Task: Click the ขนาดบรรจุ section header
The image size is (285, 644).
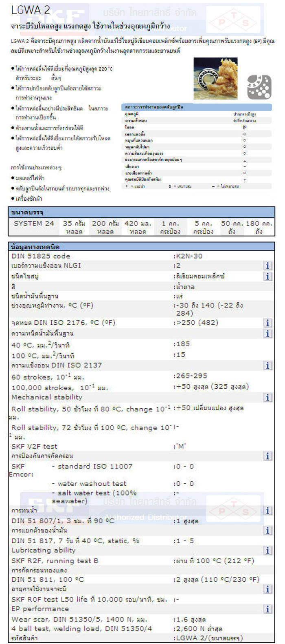Action: [x=141, y=212]
